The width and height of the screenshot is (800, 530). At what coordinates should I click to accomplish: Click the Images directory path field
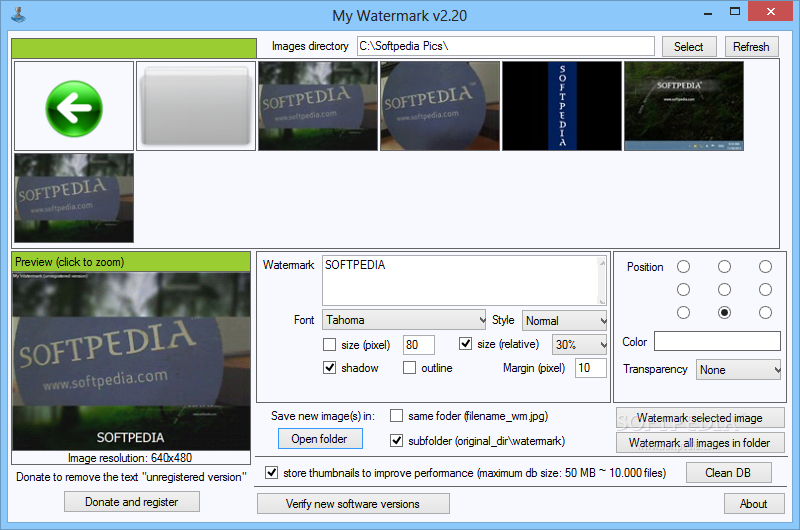coord(505,46)
